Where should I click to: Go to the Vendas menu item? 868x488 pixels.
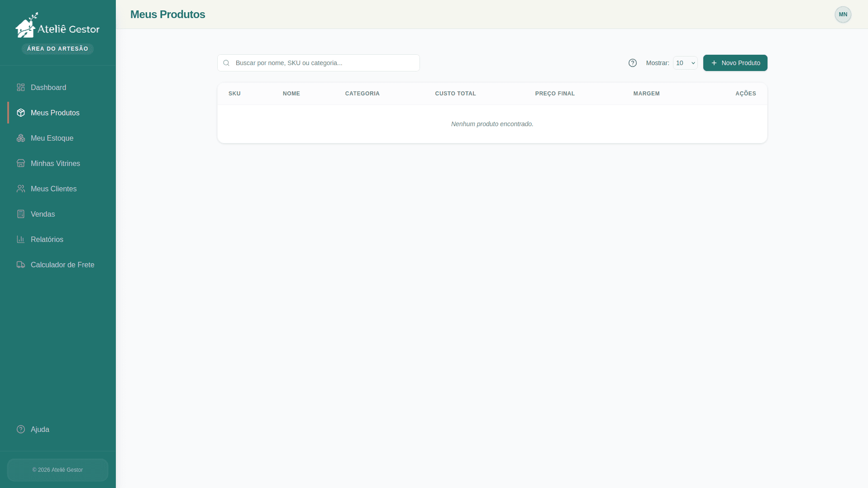click(43, 214)
